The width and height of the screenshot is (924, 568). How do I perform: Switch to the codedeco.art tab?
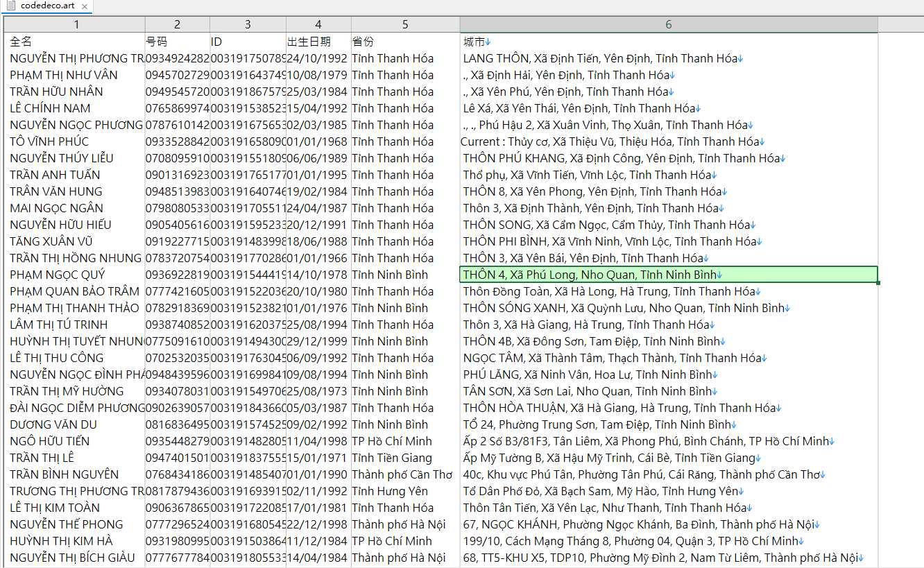coord(46,6)
